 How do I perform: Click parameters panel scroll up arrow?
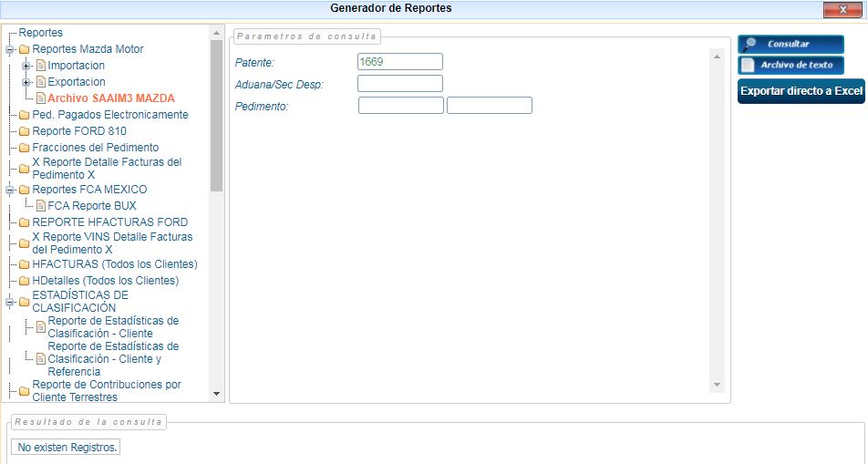[717, 57]
